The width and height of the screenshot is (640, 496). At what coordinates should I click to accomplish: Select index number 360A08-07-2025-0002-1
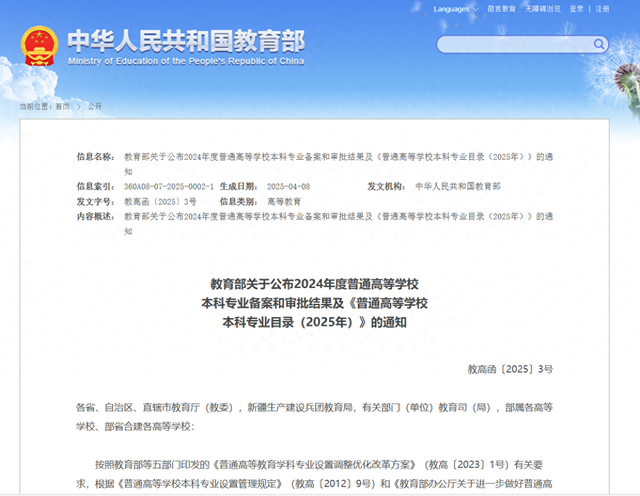[169, 187]
